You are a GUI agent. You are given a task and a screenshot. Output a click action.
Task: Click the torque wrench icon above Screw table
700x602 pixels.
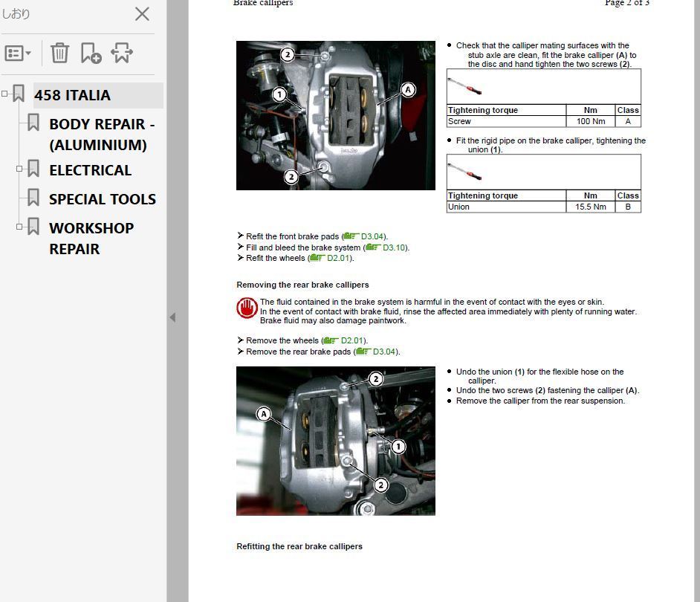pyautogui.click(x=464, y=87)
